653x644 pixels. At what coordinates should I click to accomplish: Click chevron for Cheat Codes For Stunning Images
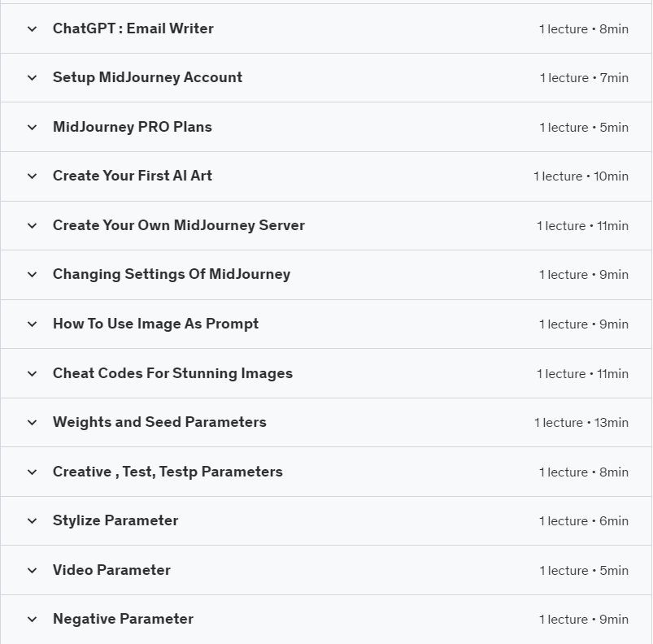[x=32, y=373]
